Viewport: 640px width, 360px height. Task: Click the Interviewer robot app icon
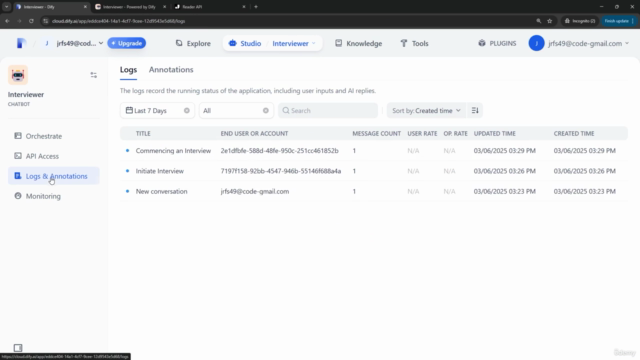tap(18, 75)
